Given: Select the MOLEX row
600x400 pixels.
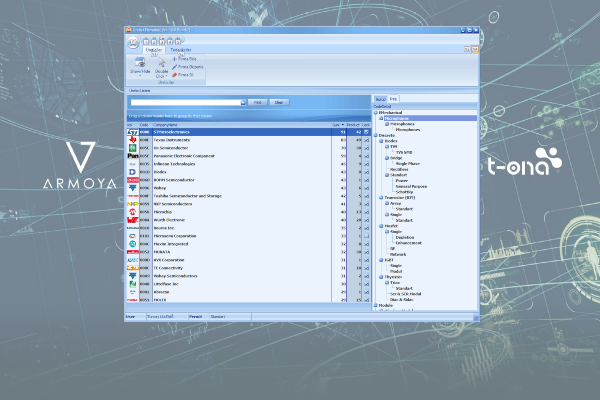Looking at the screenshot, I should coord(248,300).
